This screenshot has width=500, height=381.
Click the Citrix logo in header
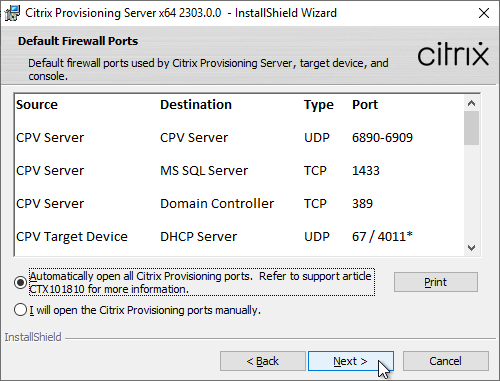[453, 54]
